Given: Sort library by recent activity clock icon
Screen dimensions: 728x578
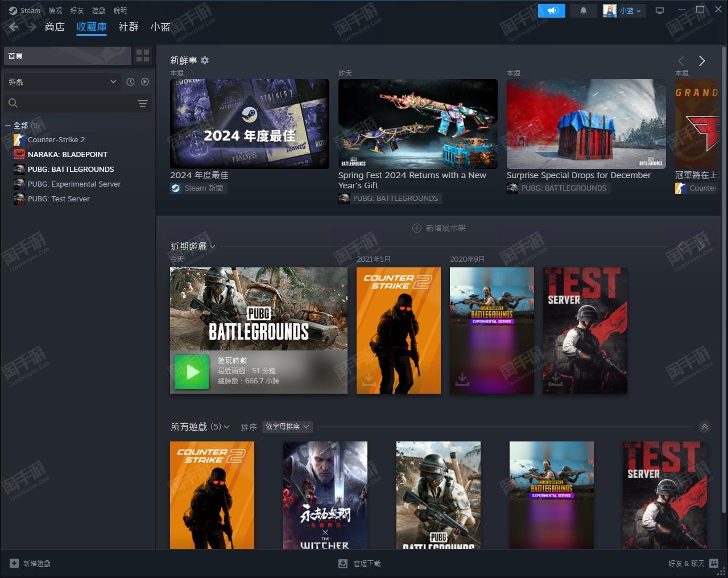Looking at the screenshot, I should [130, 82].
